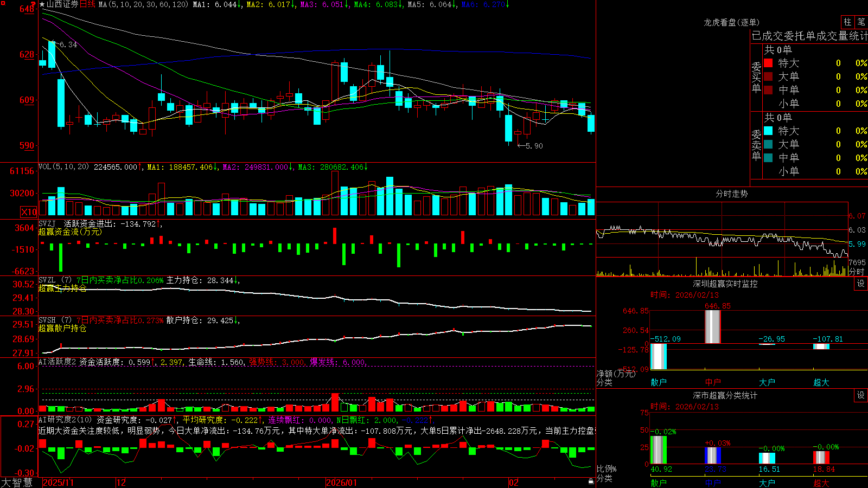Open the SVSH (7) indicator label
Viewport: 868px width, 488px height.
pos(55,320)
